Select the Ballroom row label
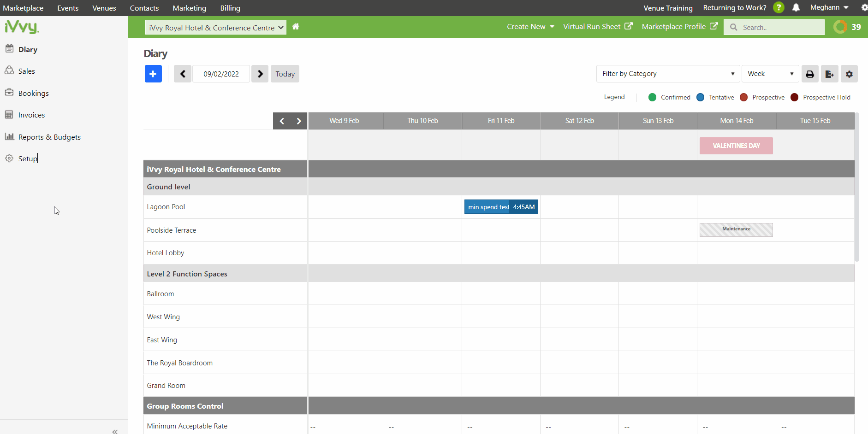Screen dimensions: 868x434 pyautogui.click(x=161, y=294)
